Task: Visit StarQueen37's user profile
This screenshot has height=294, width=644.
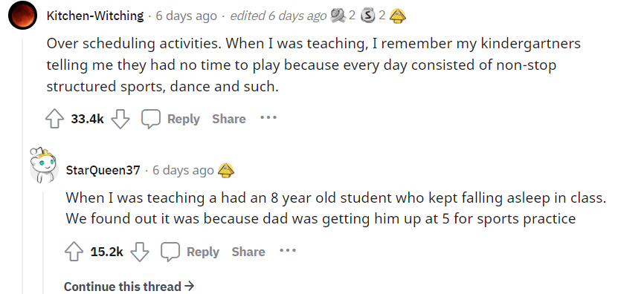Action: point(103,170)
